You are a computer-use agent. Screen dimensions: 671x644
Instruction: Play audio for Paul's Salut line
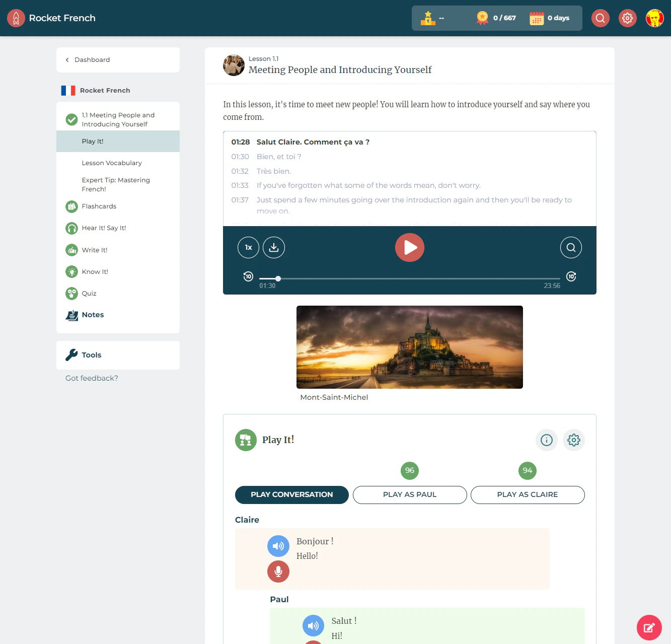(x=313, y=625)
